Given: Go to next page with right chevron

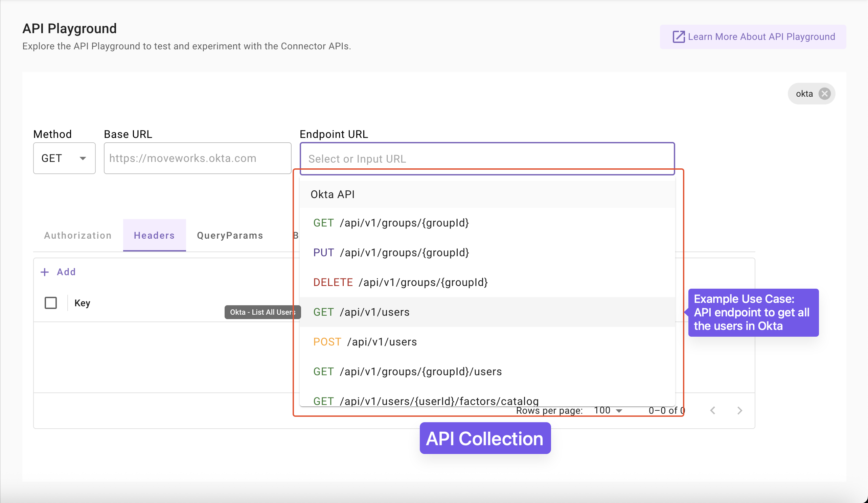Looking at the screenshot, I should click(x=739, y=410).
